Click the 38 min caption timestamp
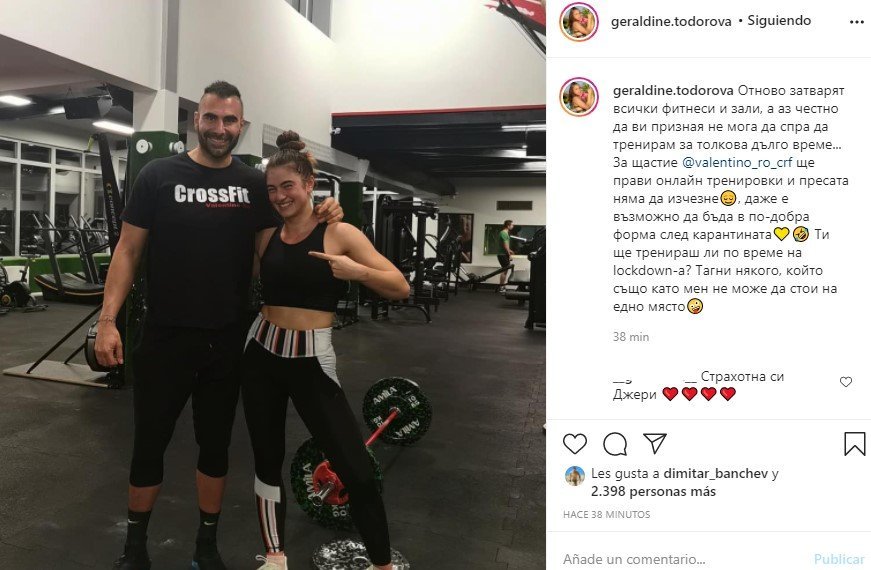 click(x=631, y=337)
